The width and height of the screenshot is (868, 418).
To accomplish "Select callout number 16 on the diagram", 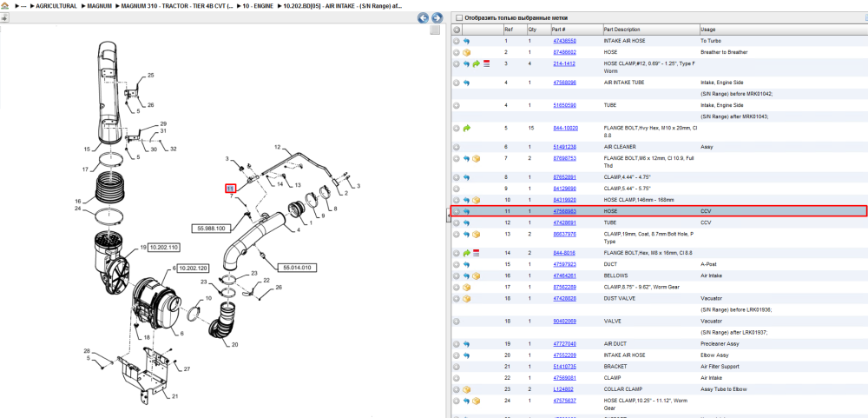I will 78,202.
